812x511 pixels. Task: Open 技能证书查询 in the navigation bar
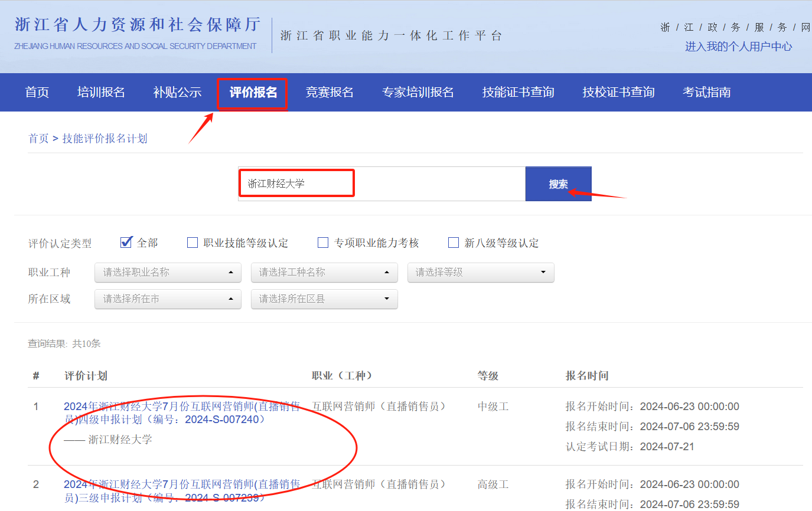pos(518,93)
